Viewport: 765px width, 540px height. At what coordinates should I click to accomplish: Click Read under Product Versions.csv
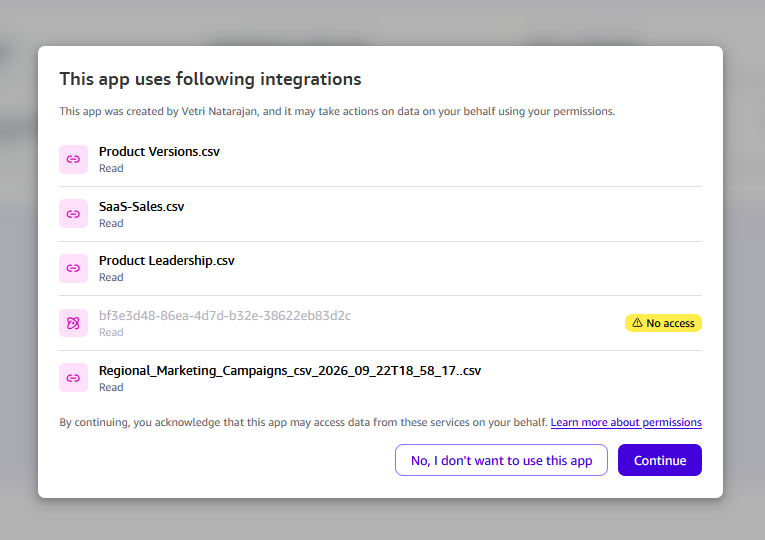pos(111,168)
